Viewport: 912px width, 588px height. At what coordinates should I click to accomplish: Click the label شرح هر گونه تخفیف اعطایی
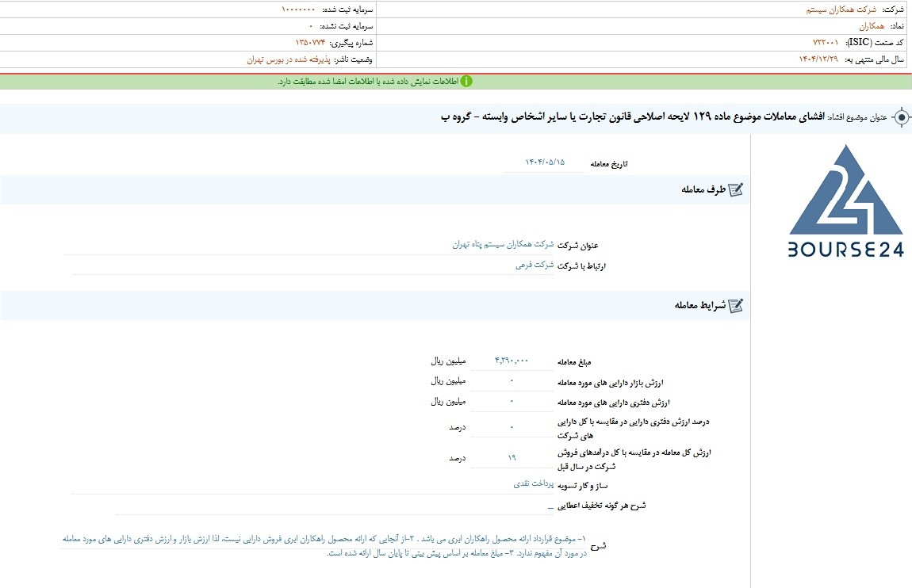pyautogui.click(x=601, y=506)
